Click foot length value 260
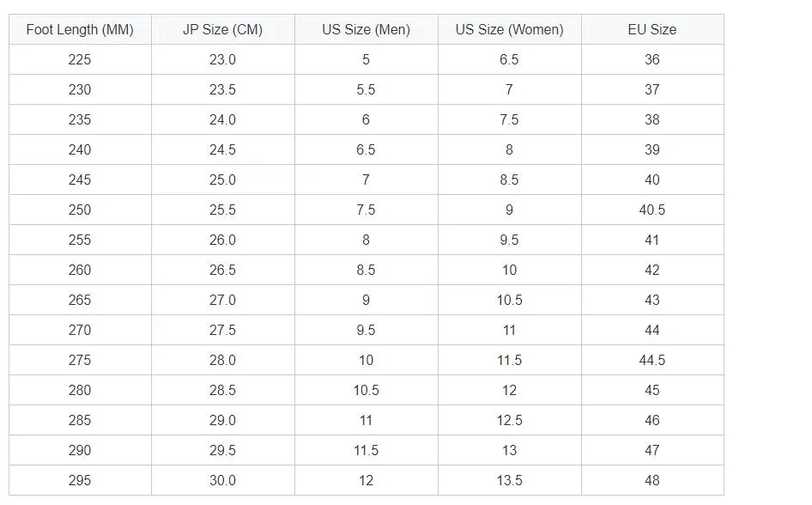This screenshot has width=812, height=505. [x=81, y=270]
